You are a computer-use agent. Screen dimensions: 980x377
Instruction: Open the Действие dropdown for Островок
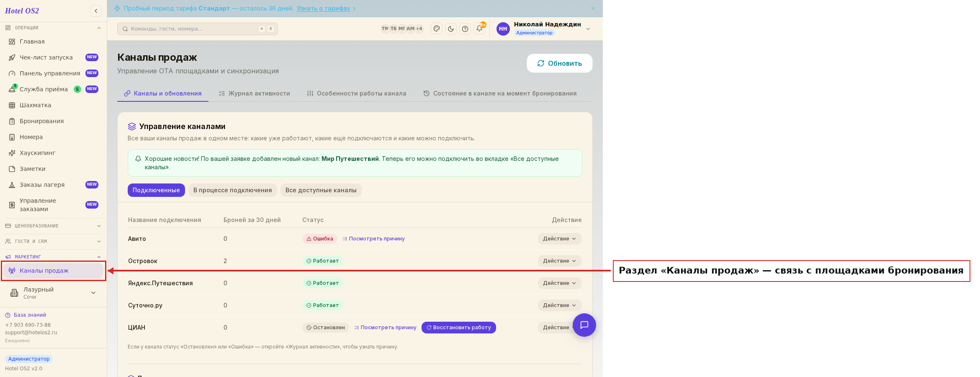(x=560, y=261)
